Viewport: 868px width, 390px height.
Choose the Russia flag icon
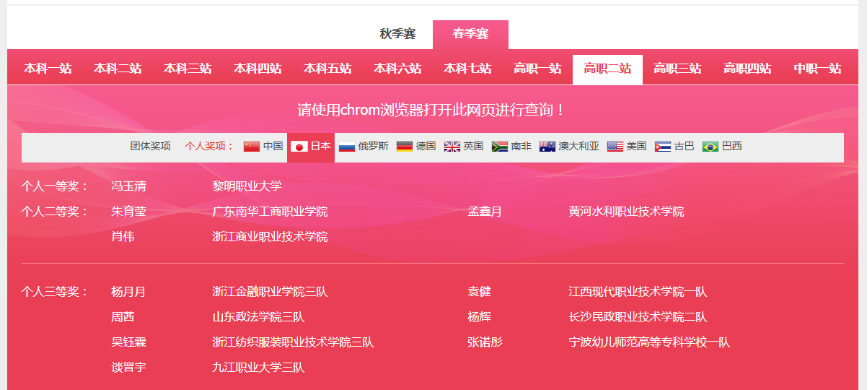tap(347, 147)
